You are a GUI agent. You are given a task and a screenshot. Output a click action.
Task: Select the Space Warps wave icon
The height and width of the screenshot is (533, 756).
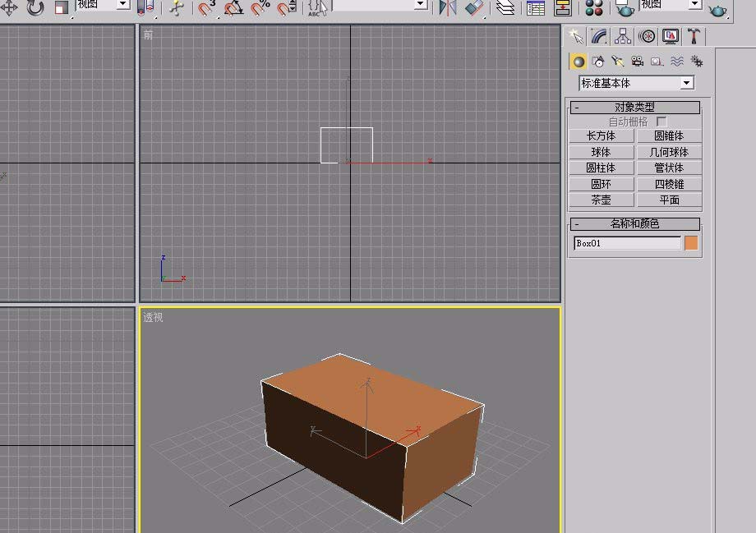(677, 62)
